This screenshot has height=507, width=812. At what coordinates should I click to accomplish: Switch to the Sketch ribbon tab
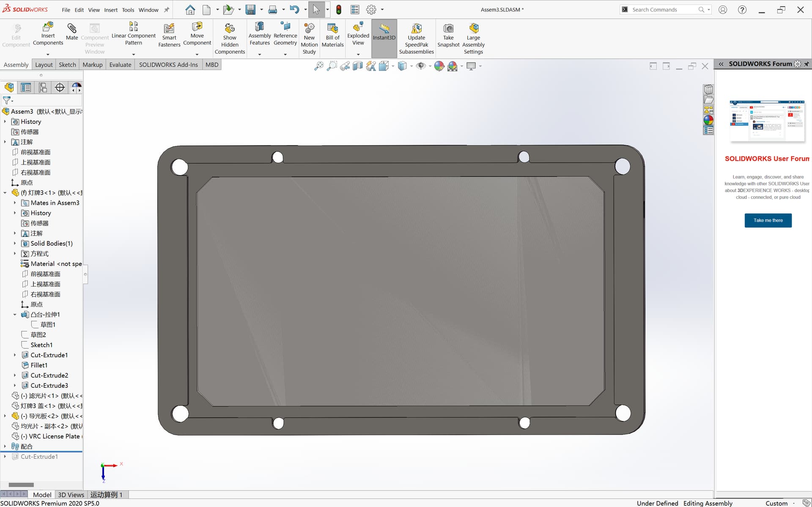coord(67,65)
